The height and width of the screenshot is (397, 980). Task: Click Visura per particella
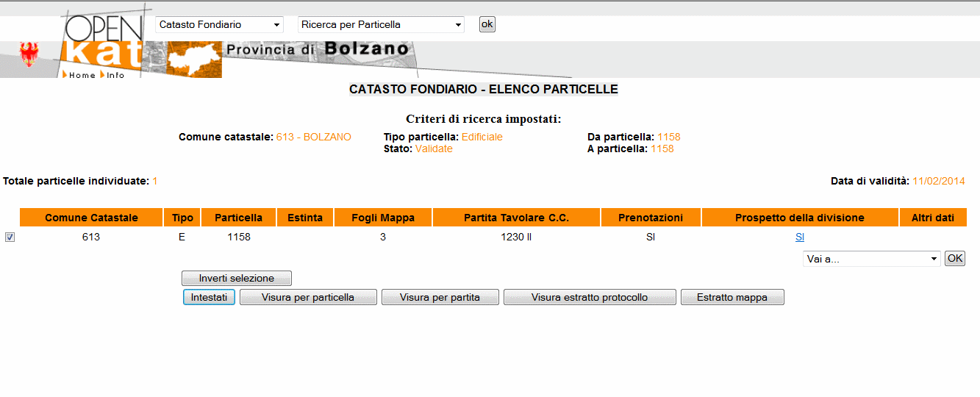coord(308,298)
